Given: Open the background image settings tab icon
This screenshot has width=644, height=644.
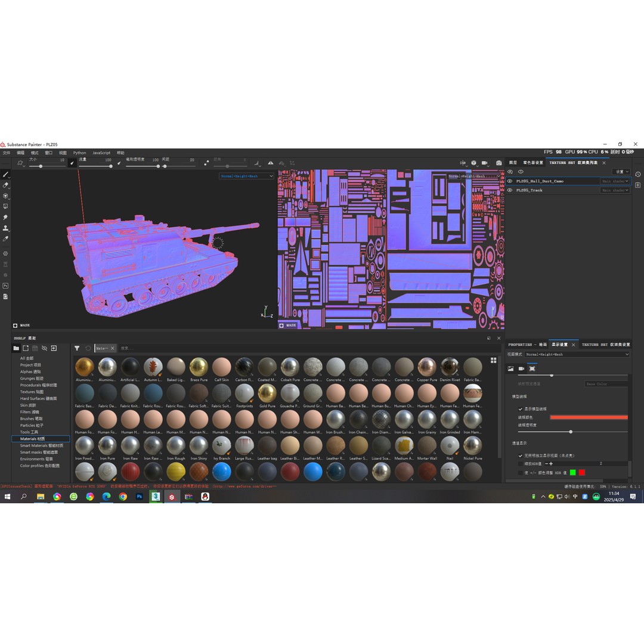Looking at the screenshot, I should pos(510,369).
